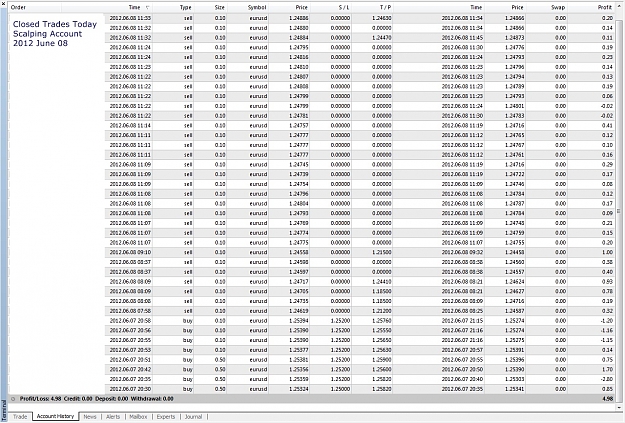The height and width of the screenshot is (423, 625).
Task: Click the S/L value 1.25000
Action: pyautogui.click(x=340, y=389)
